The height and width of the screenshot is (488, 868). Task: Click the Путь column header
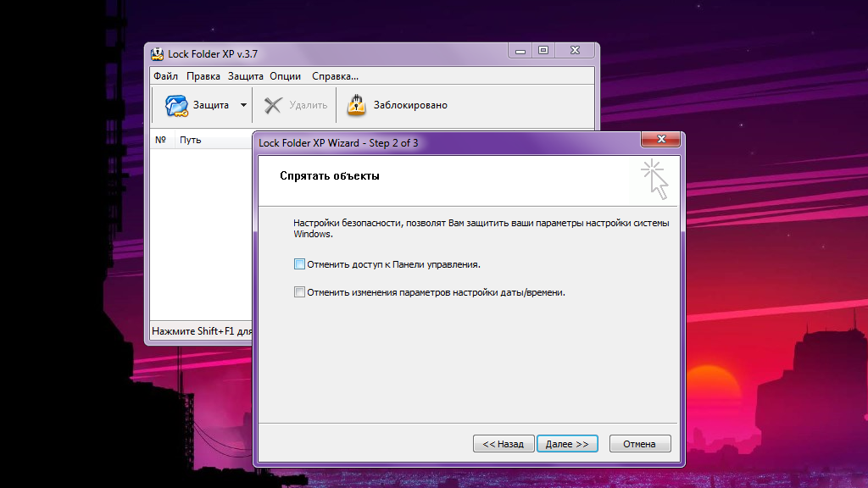pyautogui.click(x=214, y=140)
